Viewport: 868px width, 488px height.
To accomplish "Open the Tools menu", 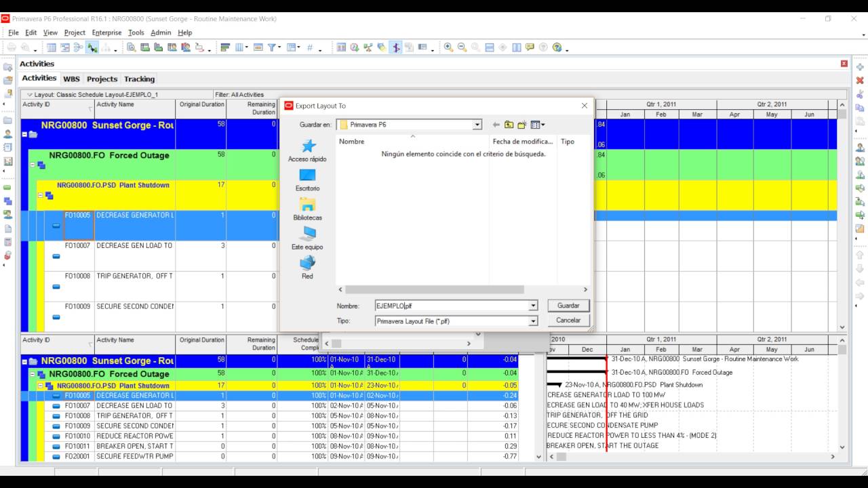I will click(x=136, y=33).
